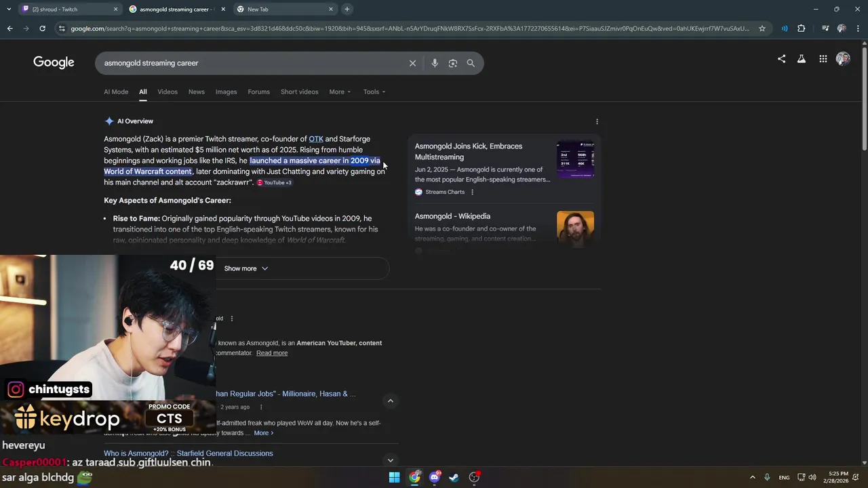Select the Forums search tab

click(258, 91)
